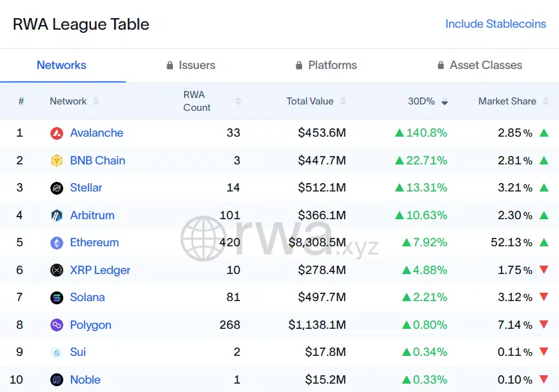Click the RWA League Table heading
The height and width of the screenshot is (392, 559).
click(81, 24)
